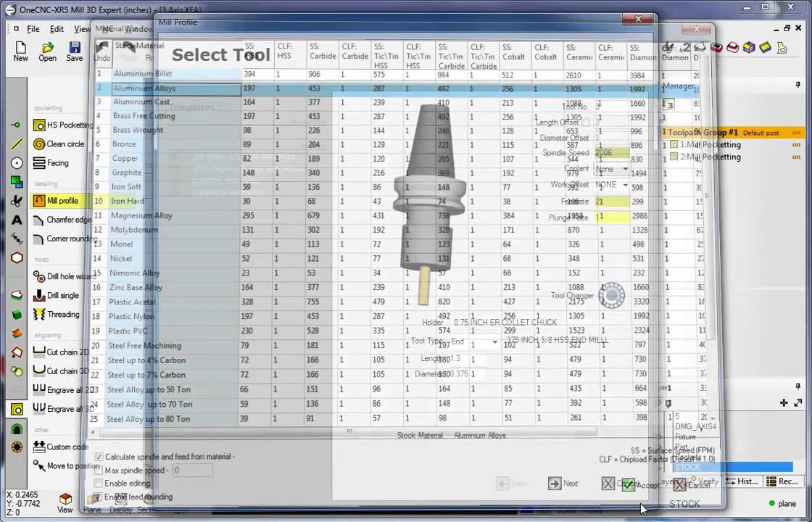Open a file using the Open icon
The image size is (812, 522).
coord(47,51)
